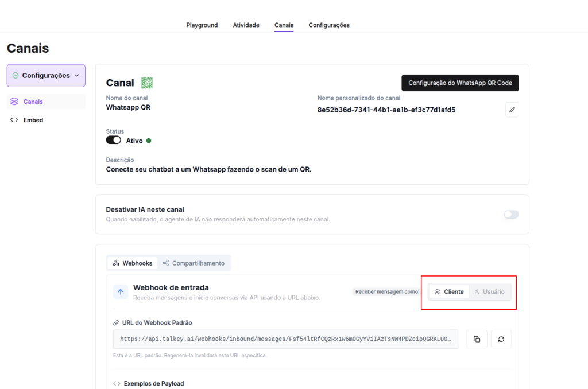
Task: Open the Playground top tab
Action: point(202,25)
